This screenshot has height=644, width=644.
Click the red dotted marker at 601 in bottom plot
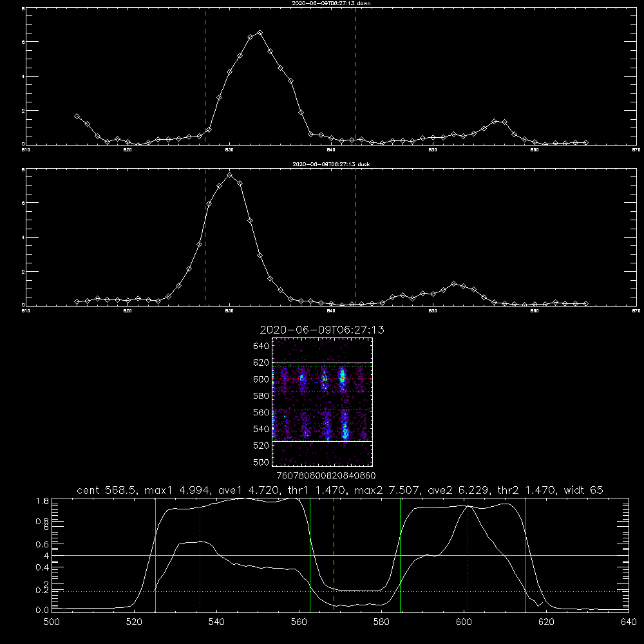coord(468,555)
